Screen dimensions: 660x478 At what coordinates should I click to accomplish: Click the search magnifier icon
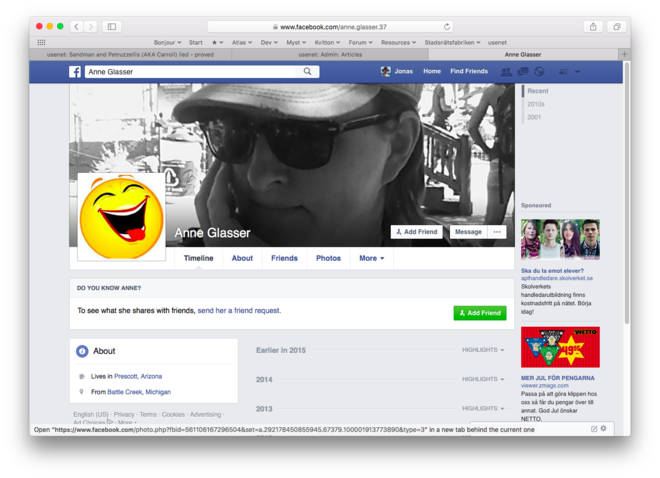pos(308,72)
